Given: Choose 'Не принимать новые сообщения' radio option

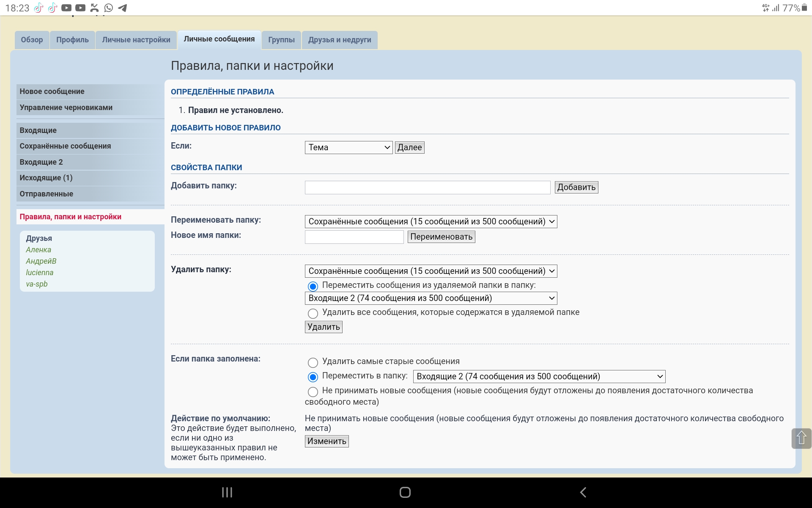Looking at the screenshot, I should 313,392.
